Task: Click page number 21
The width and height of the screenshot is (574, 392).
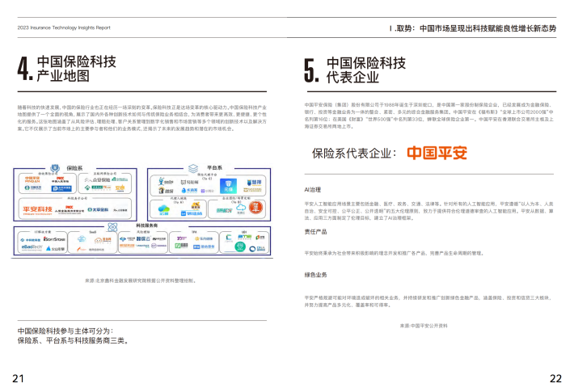Action: point(19,378)
